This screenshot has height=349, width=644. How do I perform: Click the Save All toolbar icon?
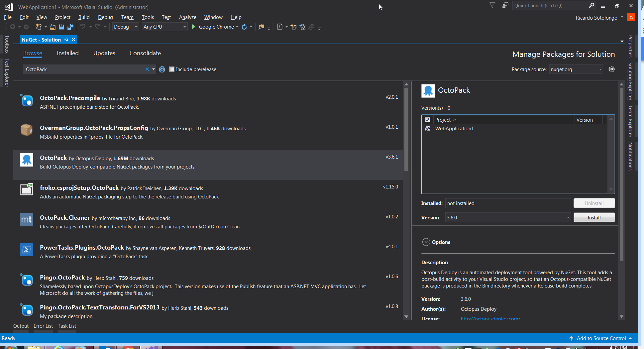(x=70, y=27)
